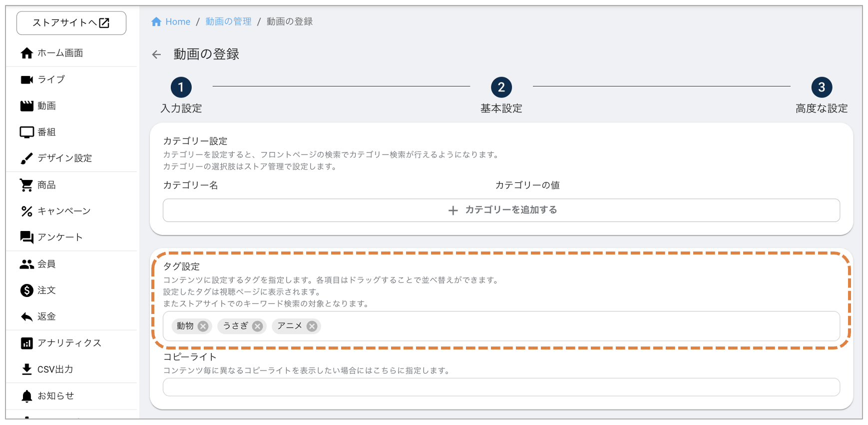This screenshot has height=425, width=868.
Task: Click the カテゴリーを追加する button
Action: 501,210
